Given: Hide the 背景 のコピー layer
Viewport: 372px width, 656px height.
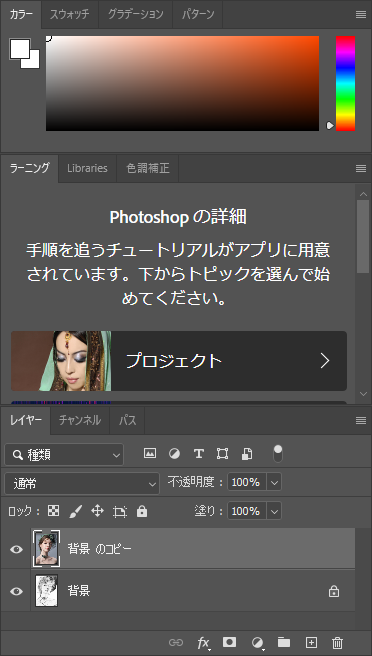Looking at the screenshot, I should click(16, 549).
